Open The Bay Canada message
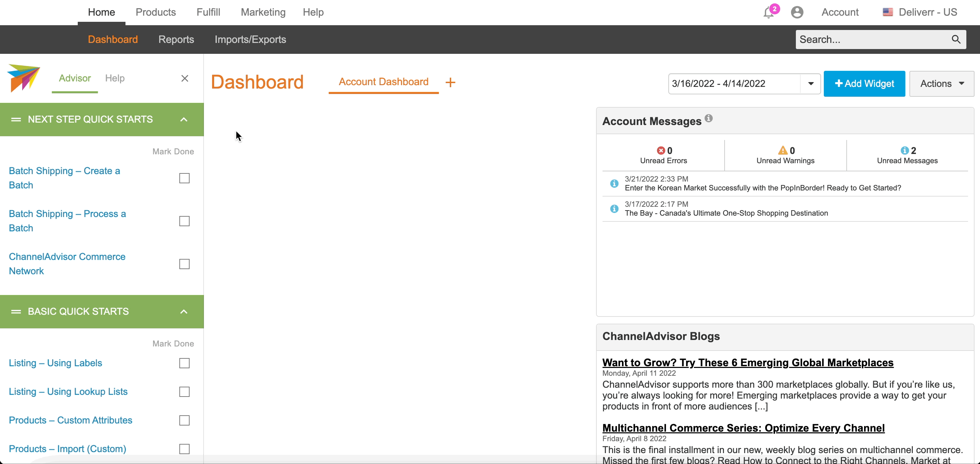This screenshot has height=464, width=980. coord(726,213)
